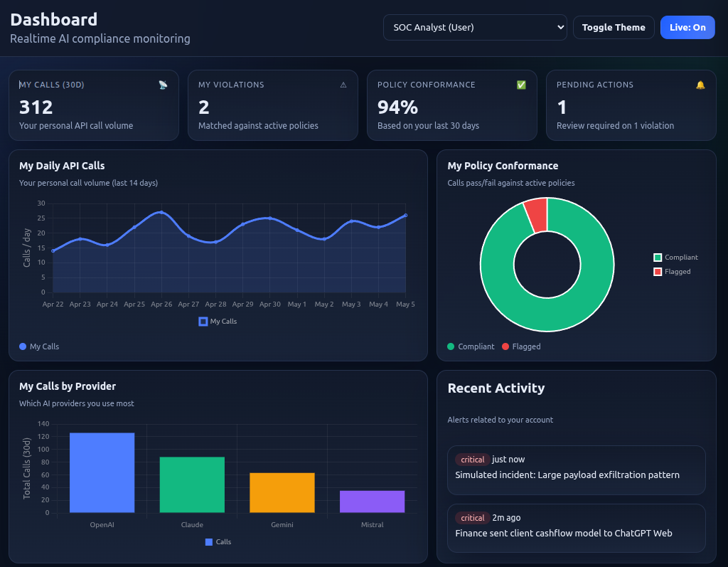Viewport: 728px width, 567px height.
Task: Click the satellite icon on My Calls card
Action: pos(163,85)
